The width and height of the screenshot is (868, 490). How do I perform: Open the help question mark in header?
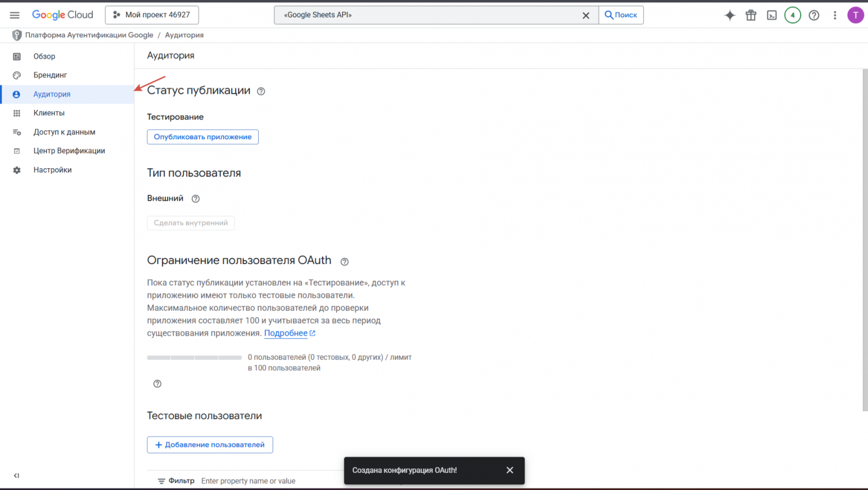(813, 15)
